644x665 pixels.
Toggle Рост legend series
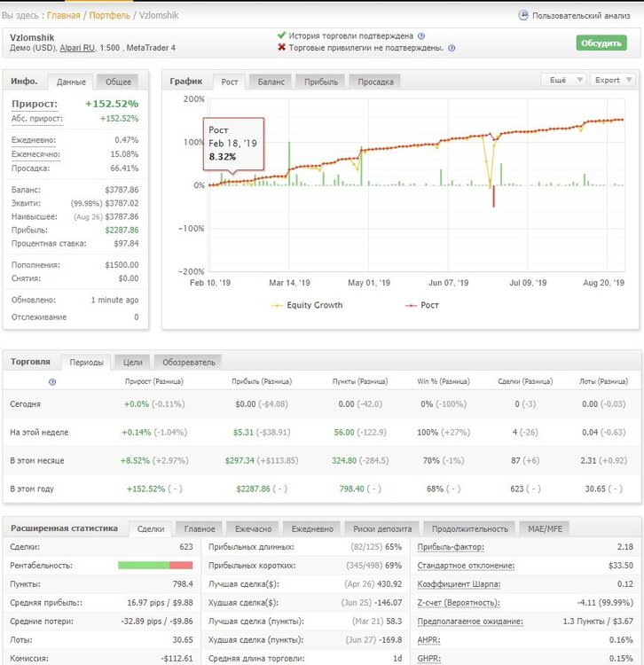(422, 305)
